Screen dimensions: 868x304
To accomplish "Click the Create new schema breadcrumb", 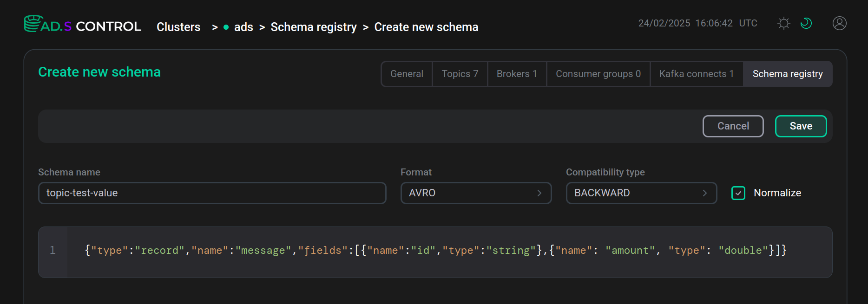I will coord(426,27).
